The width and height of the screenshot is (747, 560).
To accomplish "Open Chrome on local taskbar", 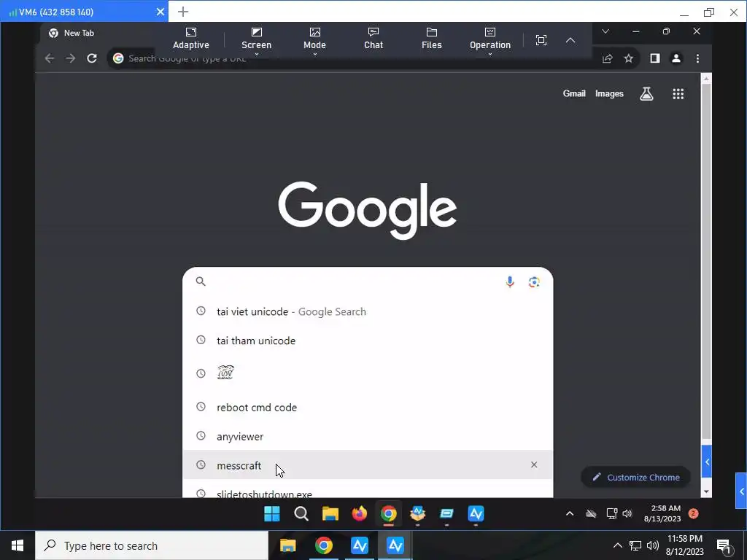I will coord(323,545).
